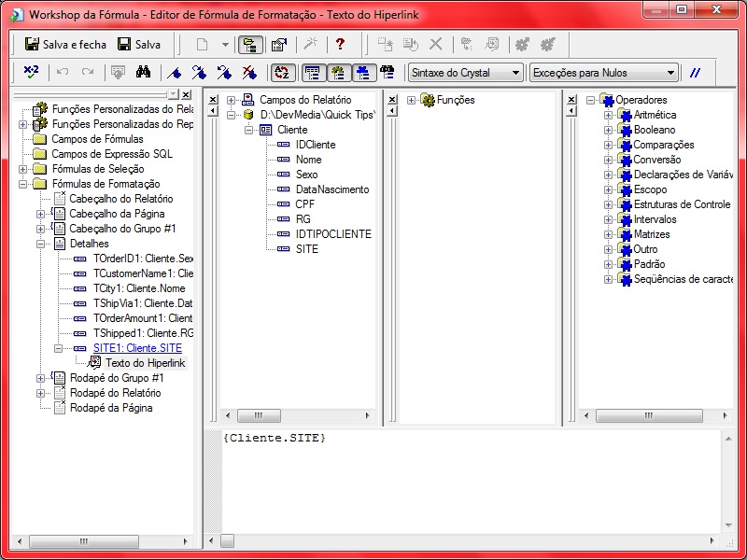Open the new formula dropdown arrow

point(225,44)
